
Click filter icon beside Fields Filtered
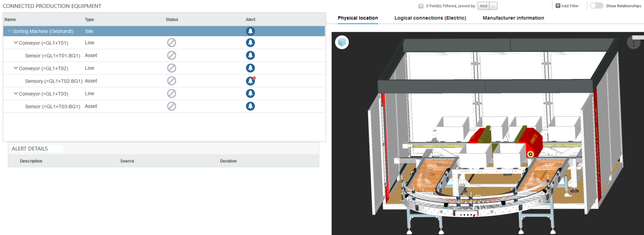(x=421, y=6)
